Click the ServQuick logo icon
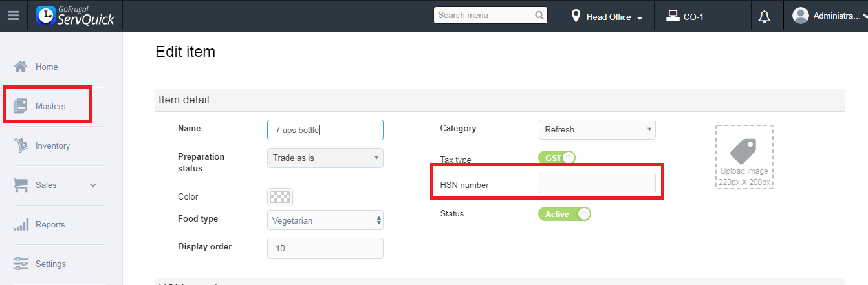This screenshot has width=868, height=285. coord(45,16)
